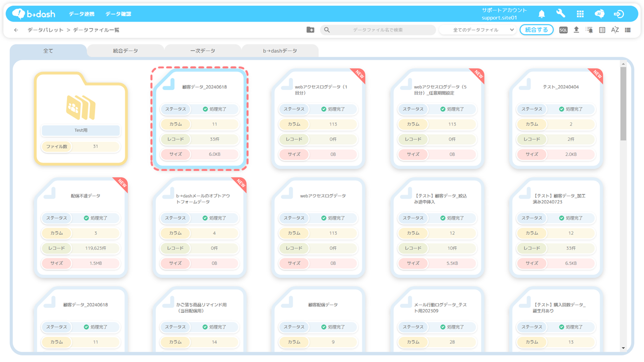Click the 統合する button
This screenshot has height=362, width=644.
pos(537,30)
